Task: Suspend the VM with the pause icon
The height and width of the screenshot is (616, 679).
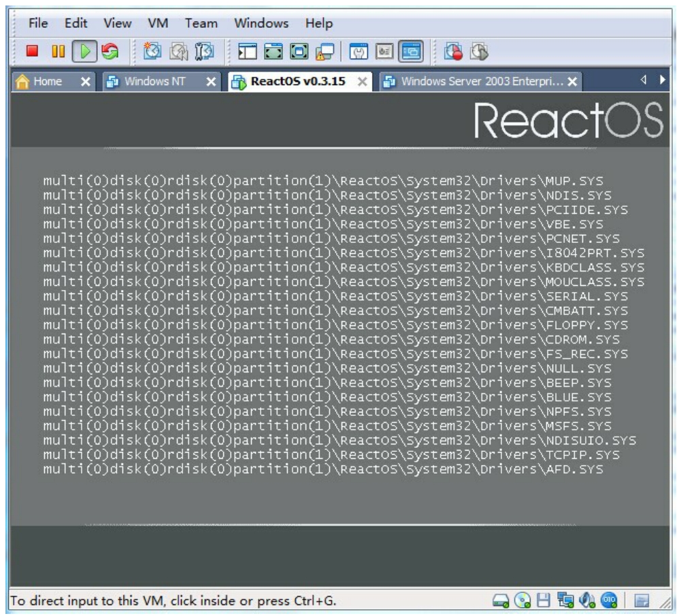Action: tap(58, 51)
